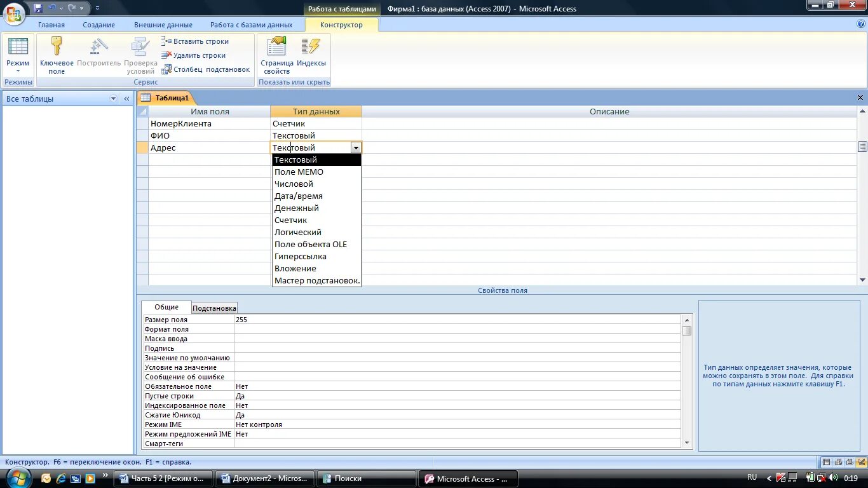Screen dimensions: 868x488
Task: Open Документ2 Word taskbar window
Action: tap(265, 478)
